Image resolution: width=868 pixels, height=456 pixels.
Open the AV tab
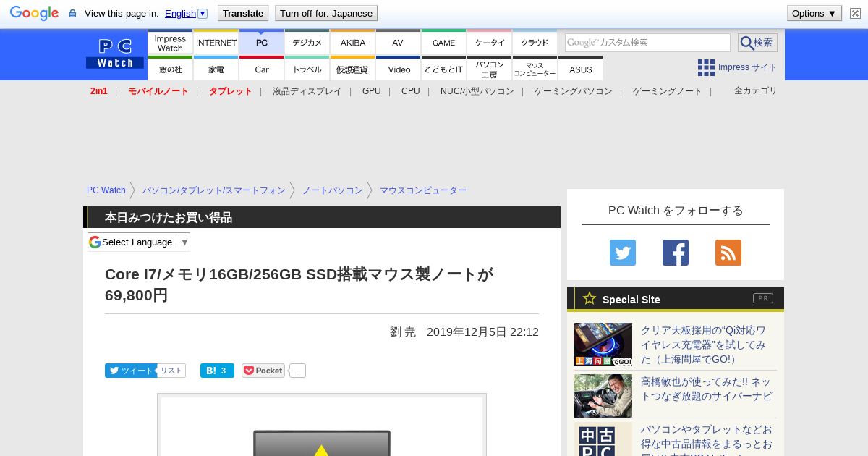398,43
